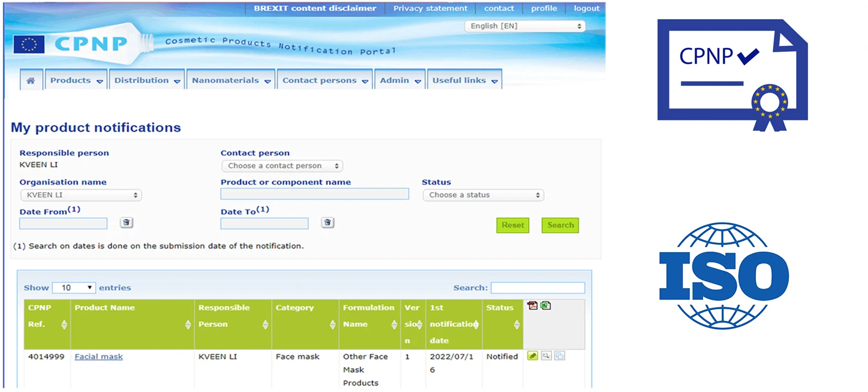Select the 2022/07/16 notification date cell
Screen dimensions: 868x392
(x=452, y=363)
